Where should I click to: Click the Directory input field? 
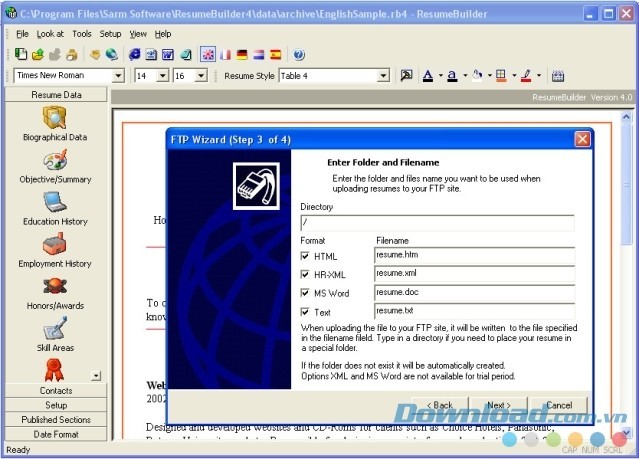(437, 223)
